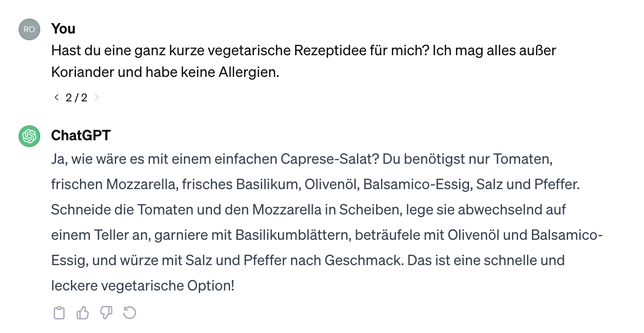Screen dimensions: 644x333
Task: Click the ChatGPT sender name
Action: (80, 135)
